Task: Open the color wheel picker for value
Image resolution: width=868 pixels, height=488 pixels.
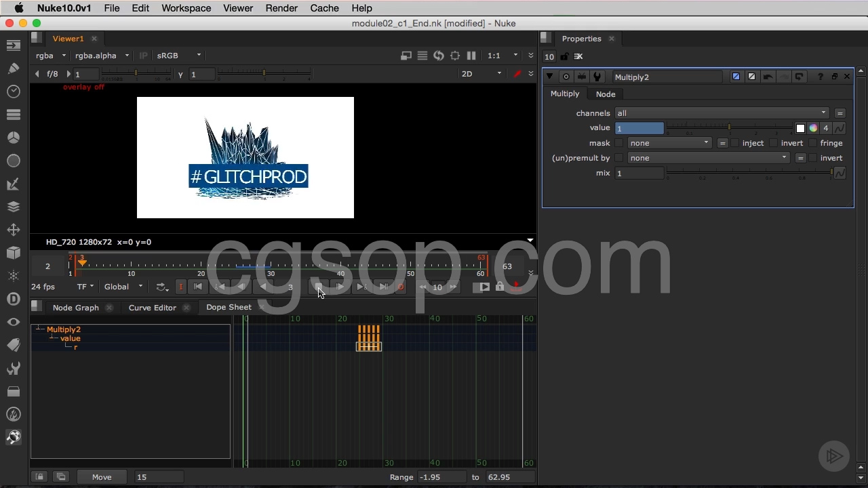Action: click(x=813, y=128)
